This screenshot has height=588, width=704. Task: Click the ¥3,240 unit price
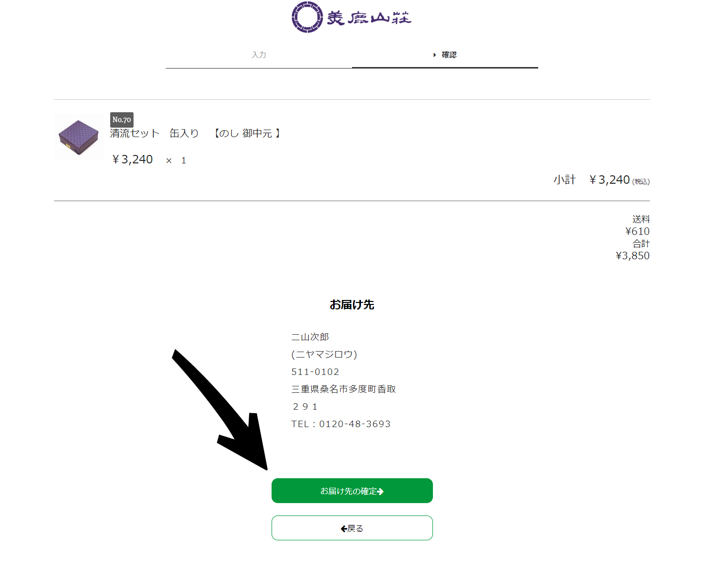133,159
